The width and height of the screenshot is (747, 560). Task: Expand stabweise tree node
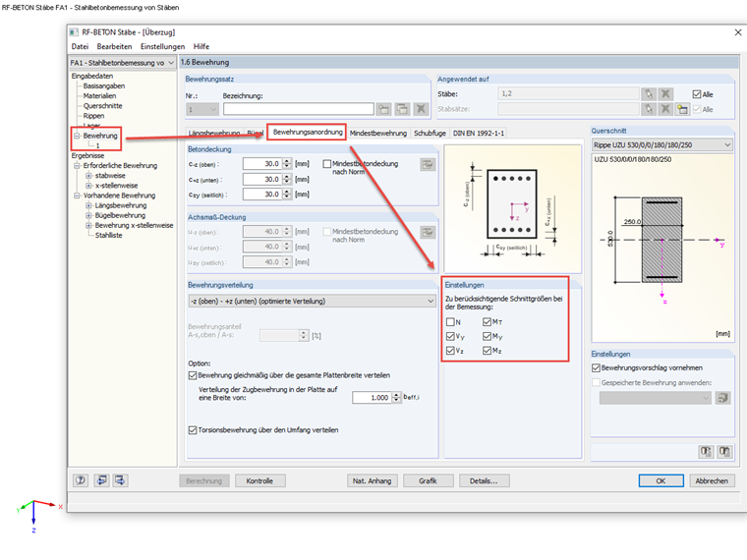[x=88, y=176]
